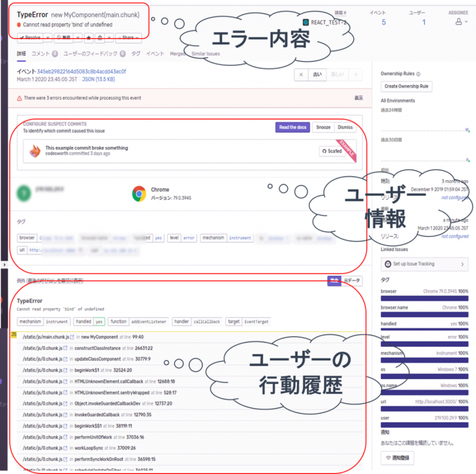476x474 pixels.
Task: Click the Ownership Rules info icon
Action: coord(418,74)
